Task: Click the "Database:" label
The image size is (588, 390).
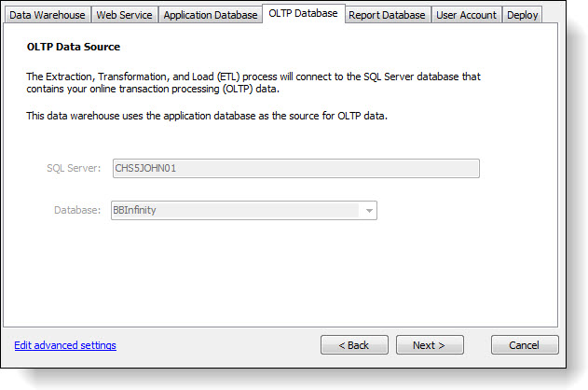Action: pos(76,211)
